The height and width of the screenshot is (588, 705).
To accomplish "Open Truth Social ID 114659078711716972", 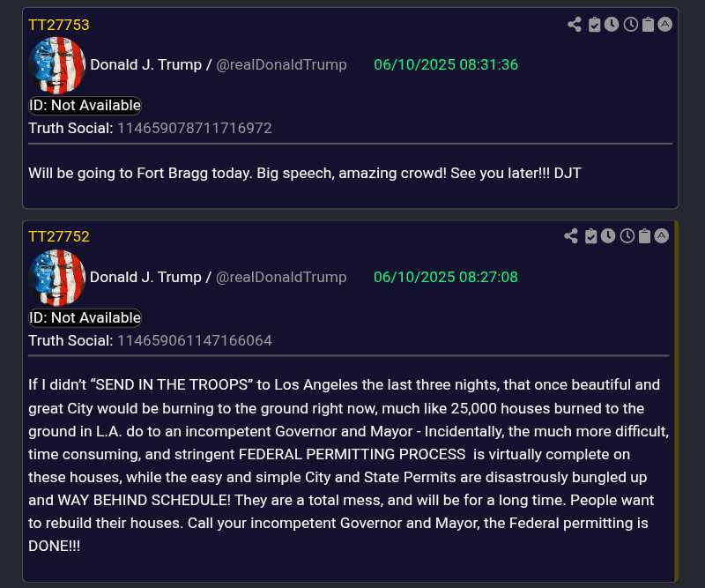I will coord(195,128).
